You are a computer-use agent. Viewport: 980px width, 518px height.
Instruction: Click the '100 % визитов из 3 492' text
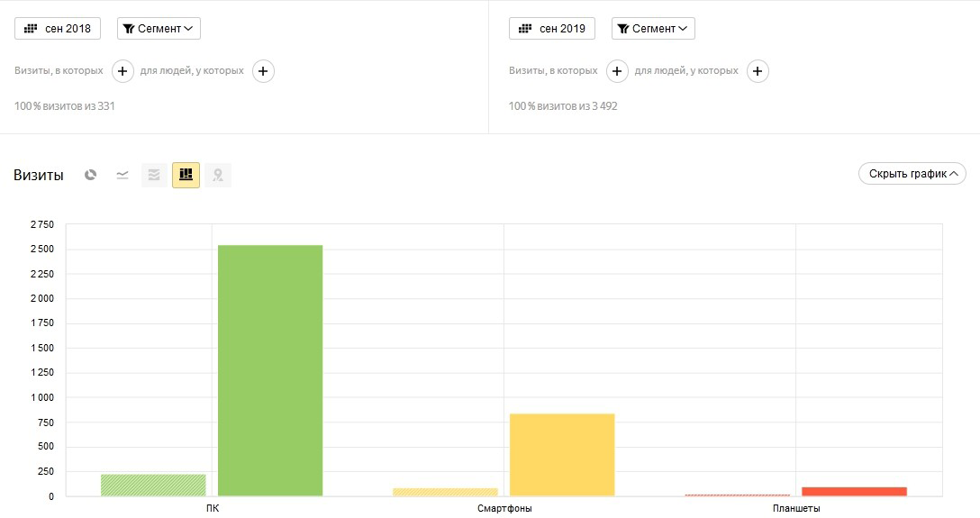coord(563,106)
